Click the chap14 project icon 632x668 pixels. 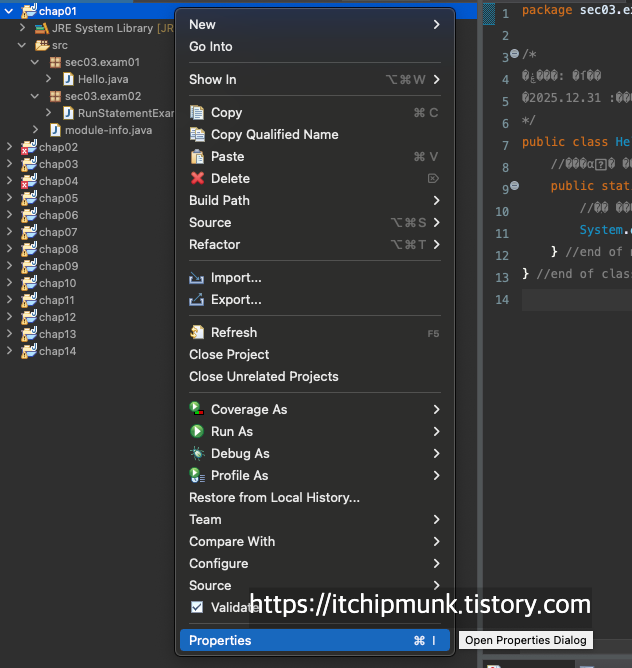point(29,351)
